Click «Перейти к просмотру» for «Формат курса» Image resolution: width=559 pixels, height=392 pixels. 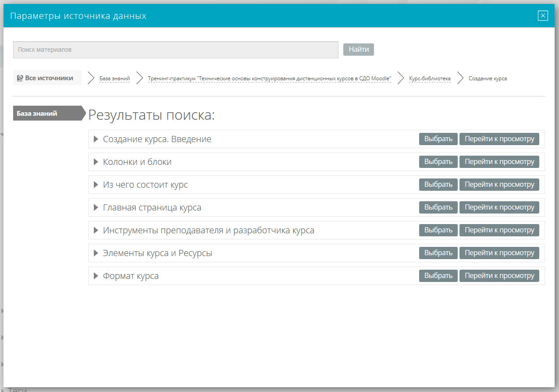coord(499,276)
